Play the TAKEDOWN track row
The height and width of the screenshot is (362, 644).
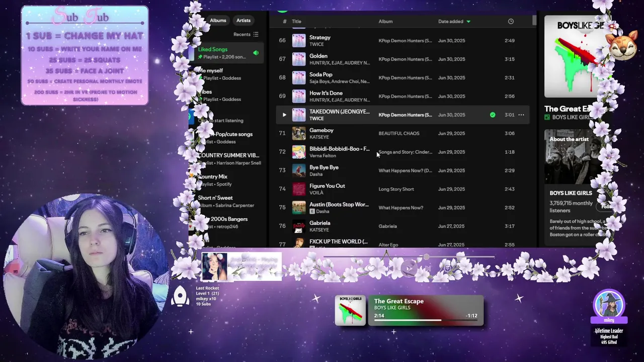coord(284,115)
